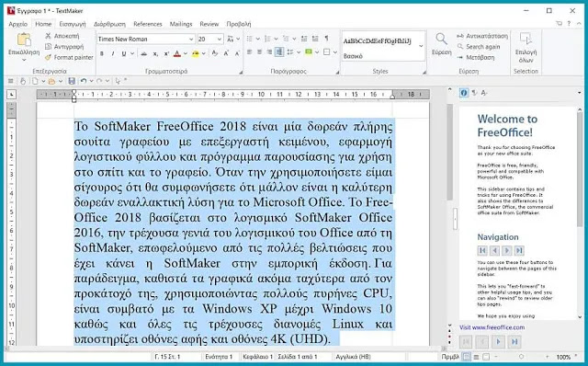The height and width of the screenshot is (366, 588).
Task: Open the highlight color dropdown arrow
Action: pyautogui.click(x=204, y=53)
